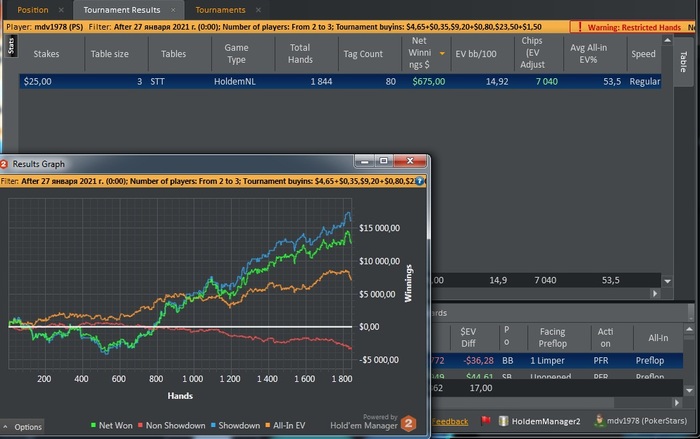The height and width of the screenshot is (439, 700).
Task: Open the Feedback link
Action: tap(450, 421)
